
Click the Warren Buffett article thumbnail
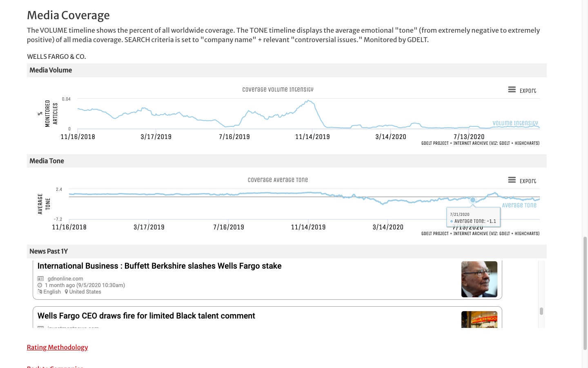(479, 279)
